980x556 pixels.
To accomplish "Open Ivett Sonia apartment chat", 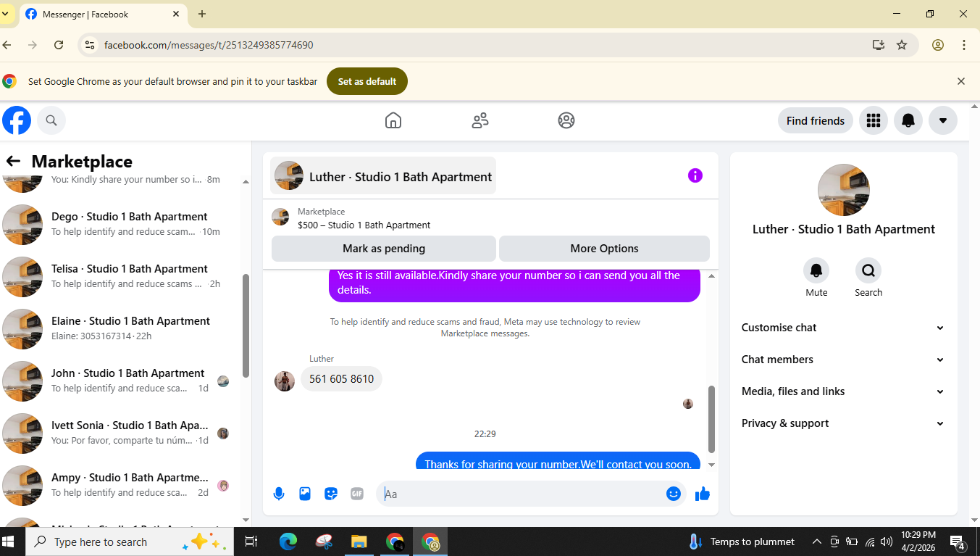I will click(120, 433).
